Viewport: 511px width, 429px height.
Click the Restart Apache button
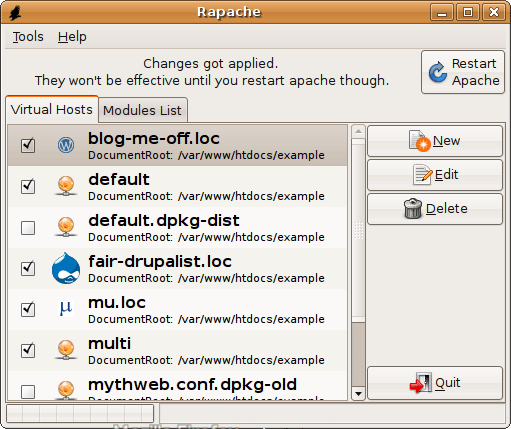coord(463,72)
